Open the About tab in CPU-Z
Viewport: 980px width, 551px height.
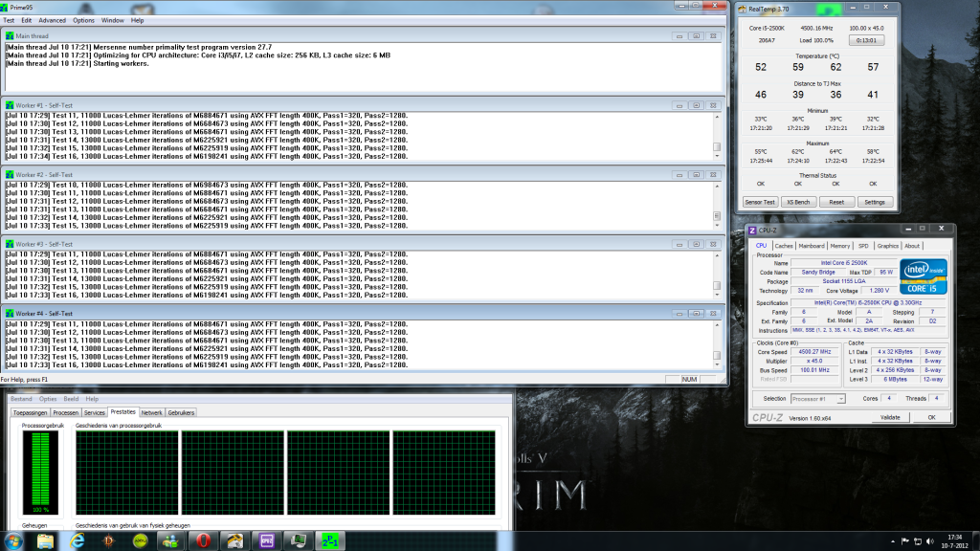[912, 246]
